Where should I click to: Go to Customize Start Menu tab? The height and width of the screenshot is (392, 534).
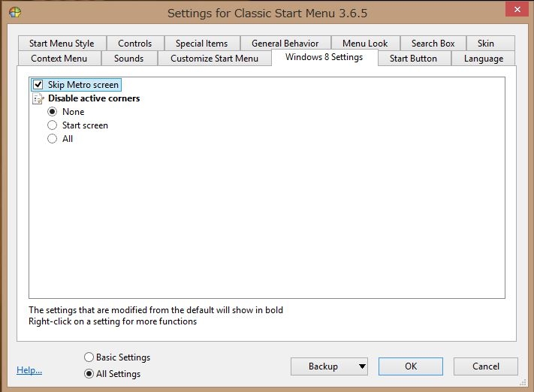click(x=215, y=59)
